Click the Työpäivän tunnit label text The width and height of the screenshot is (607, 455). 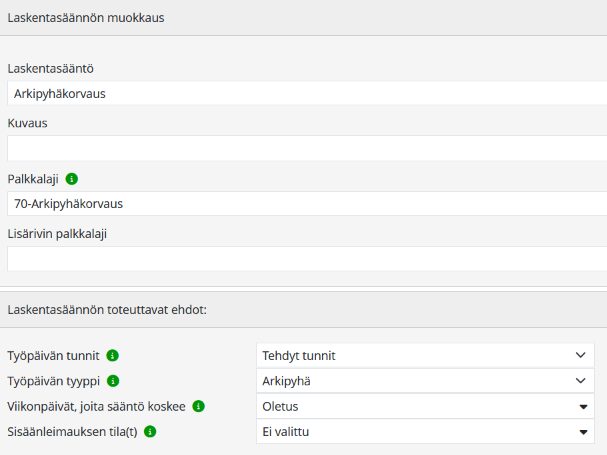[x=53, y=355]
